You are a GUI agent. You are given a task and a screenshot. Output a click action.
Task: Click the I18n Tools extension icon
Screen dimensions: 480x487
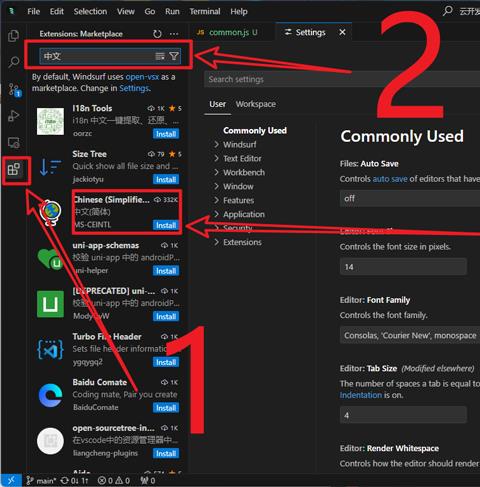pyautogui.click(x=50, y=121)
